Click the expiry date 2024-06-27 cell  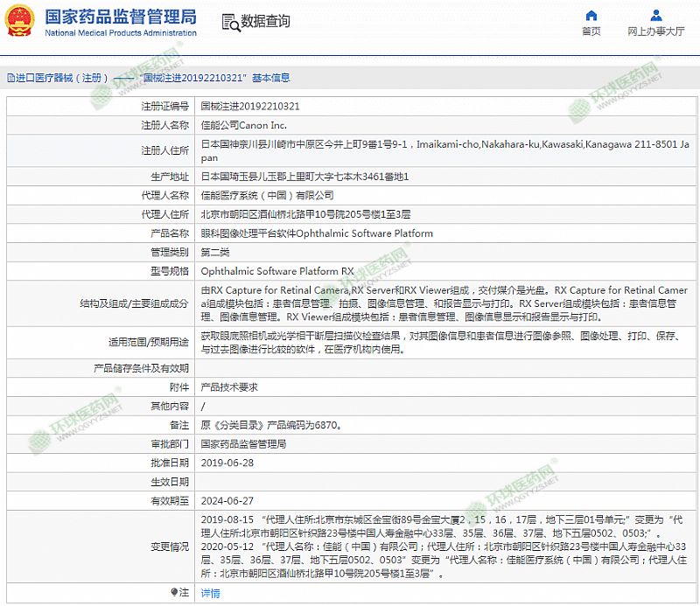coord(226,501)
